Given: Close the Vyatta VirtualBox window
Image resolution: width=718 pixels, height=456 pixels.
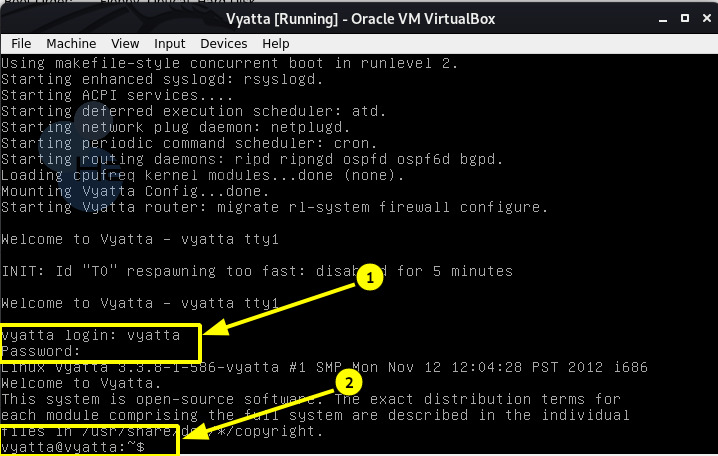Looking at the screenshot, I should pos(707,18).
